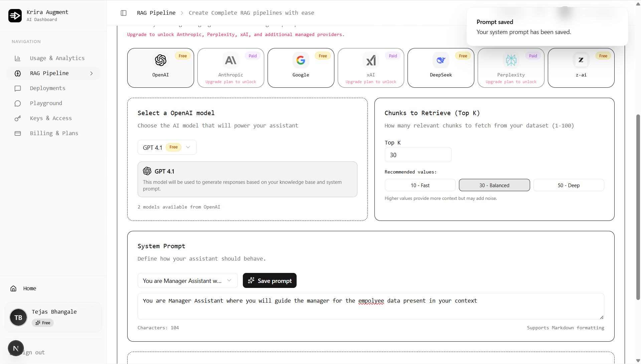Choose the 30 - Balanced recommended value
This screenshot has height=364, width=641.
(494, 185)
